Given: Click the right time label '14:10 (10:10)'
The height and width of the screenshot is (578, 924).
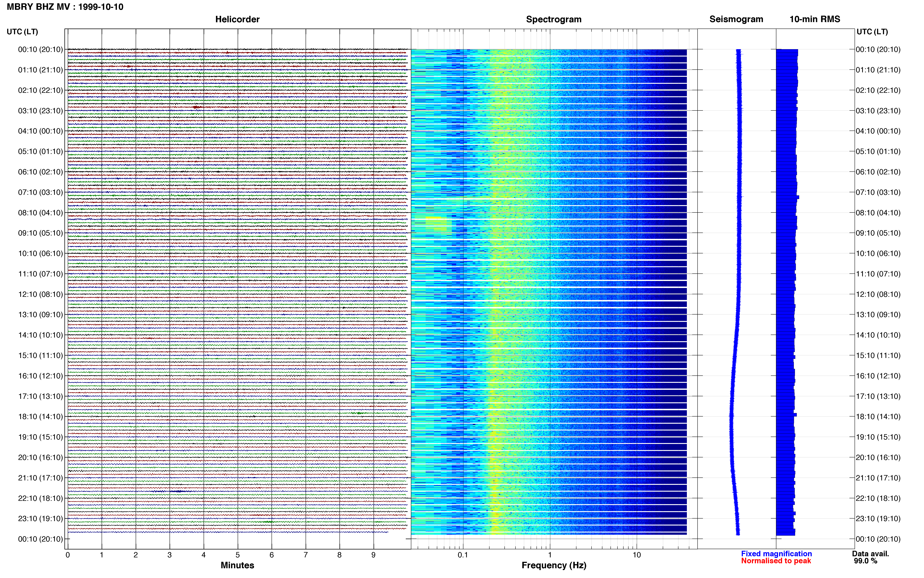Looking at the screenshot, I should tap(878, 335).
